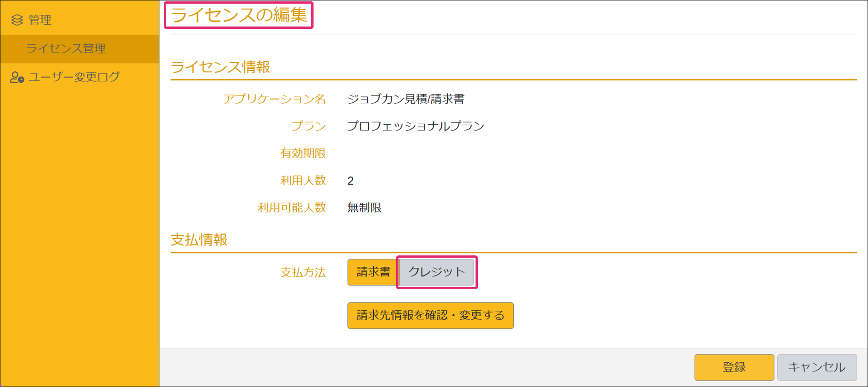Viewport: 868px width, 387px height.
Task: Click the アプリケーション名 field label
Action: (274, 99)
